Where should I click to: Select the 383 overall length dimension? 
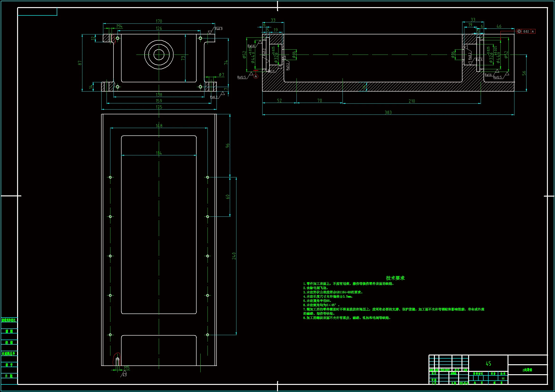(388, 113)
